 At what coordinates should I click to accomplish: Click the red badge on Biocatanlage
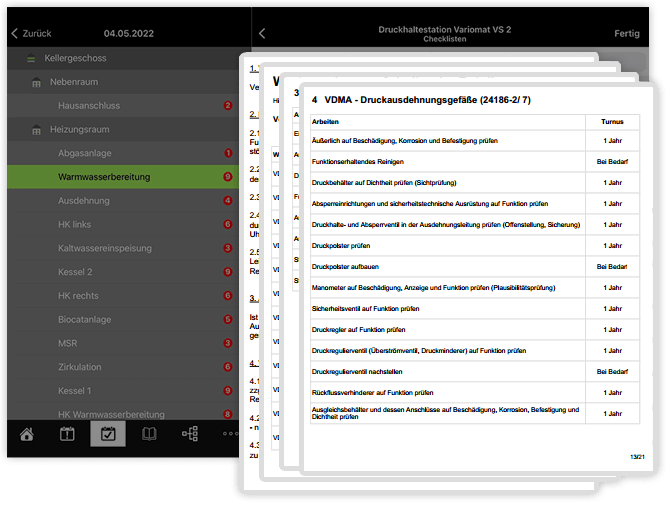tap(228, 319)
